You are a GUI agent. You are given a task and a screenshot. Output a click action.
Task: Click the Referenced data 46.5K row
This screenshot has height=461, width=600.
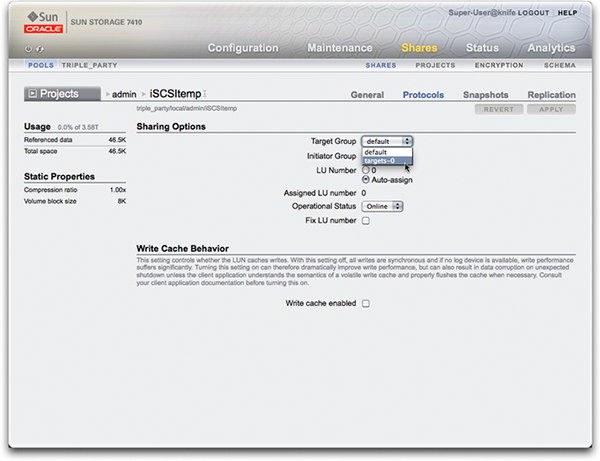click(75, 140)
